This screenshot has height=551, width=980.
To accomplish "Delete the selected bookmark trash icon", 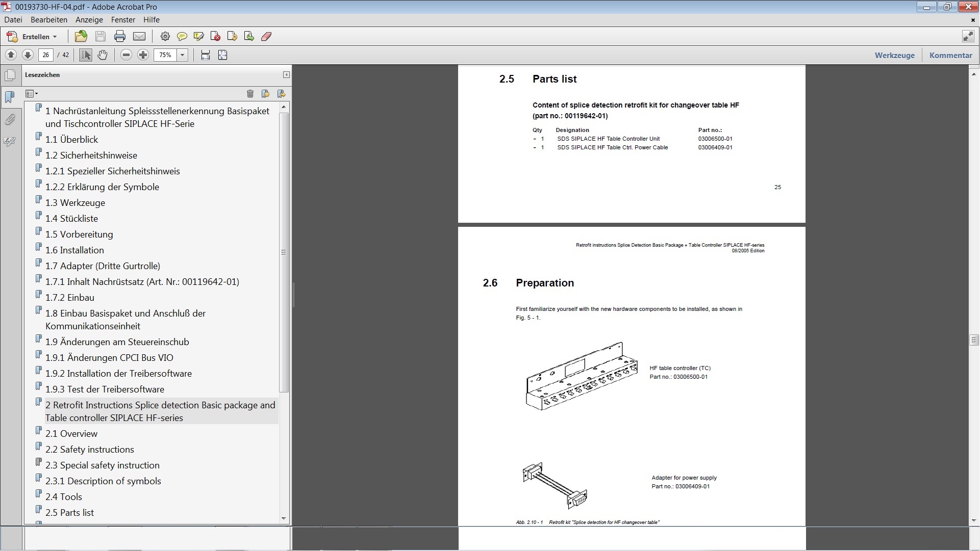I will (250, 94).
